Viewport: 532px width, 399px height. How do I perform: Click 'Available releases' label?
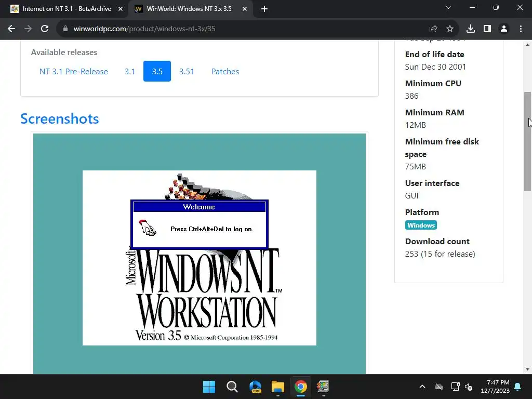(x=64, y=52)
